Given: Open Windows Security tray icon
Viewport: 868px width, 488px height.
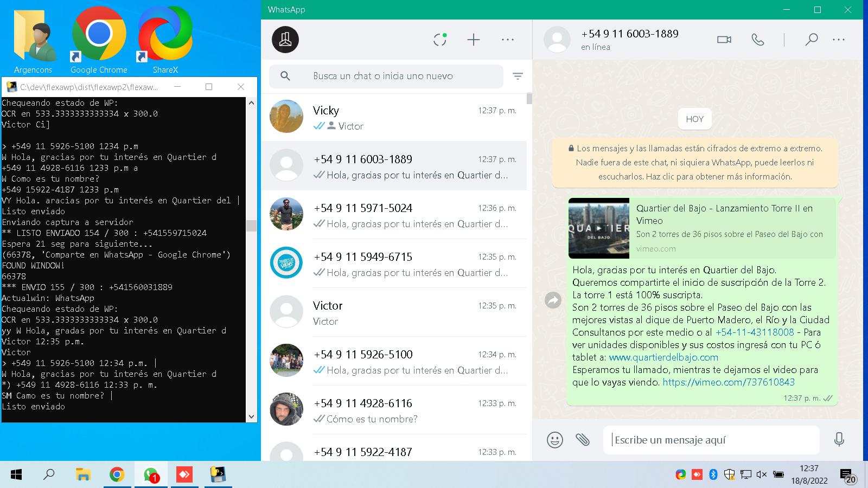Looking at the screenshot, I should point(729,475).
